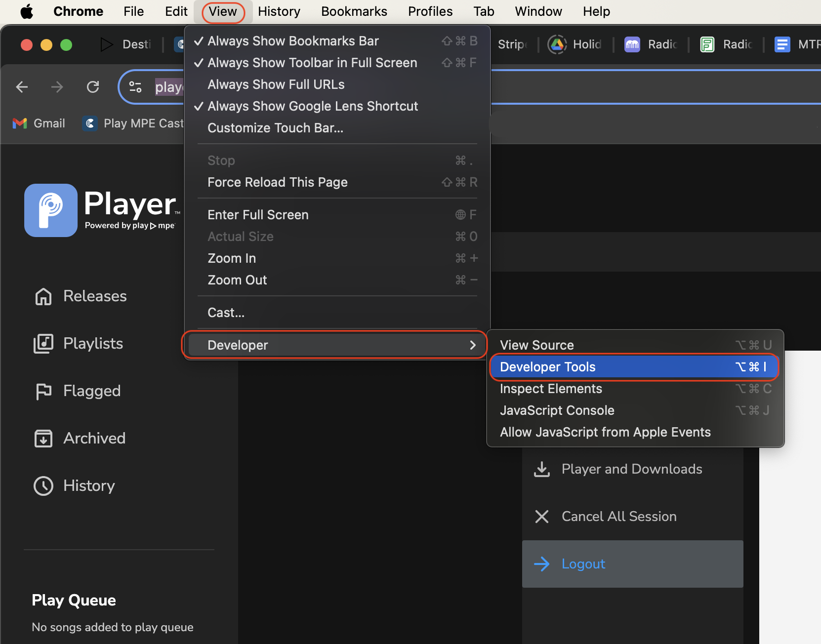Image resolution: width=821 pixels, height=644 pixels.
Task: Toggle Always Show Toolbar in Full Screen
Action: [x=337, y=63]
